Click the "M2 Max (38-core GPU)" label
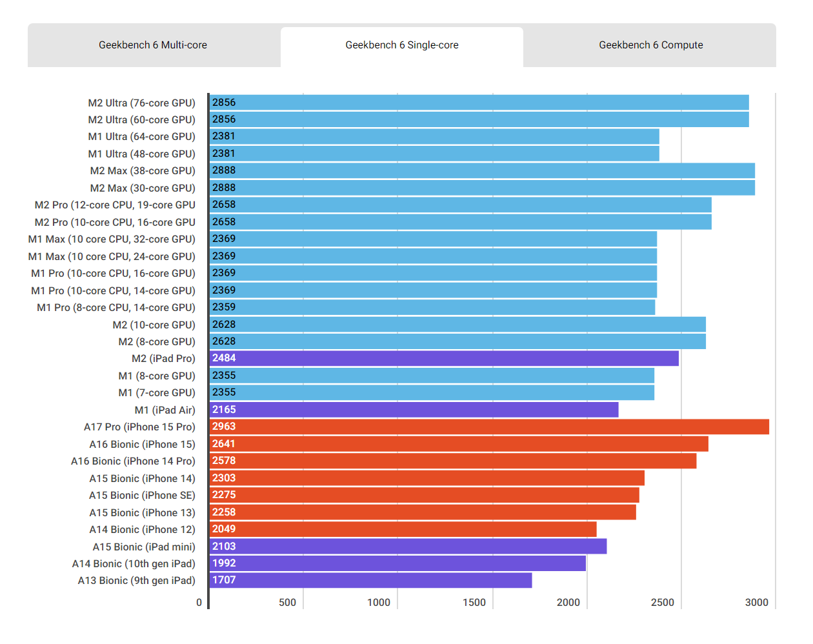This screenshot has height=644, width=813. tap(143, 171)
